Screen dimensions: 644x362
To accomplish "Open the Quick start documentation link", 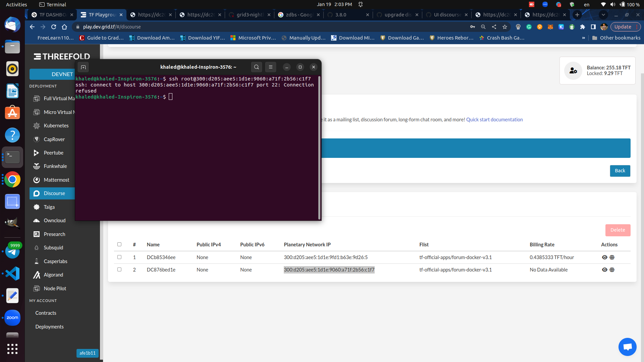I will tap(494, 119).
